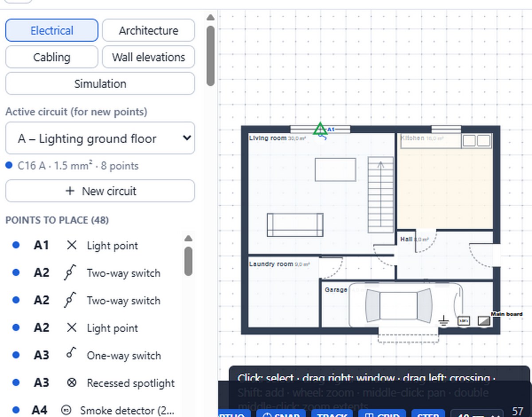
Task: Select the earth ground symbol in the garage
Action: click(x=443, y=320)
